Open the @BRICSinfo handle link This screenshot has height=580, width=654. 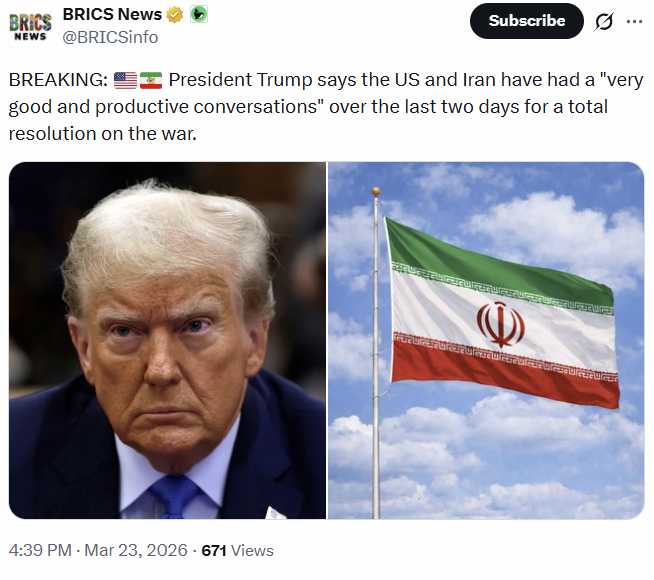[x=110, y=37]
